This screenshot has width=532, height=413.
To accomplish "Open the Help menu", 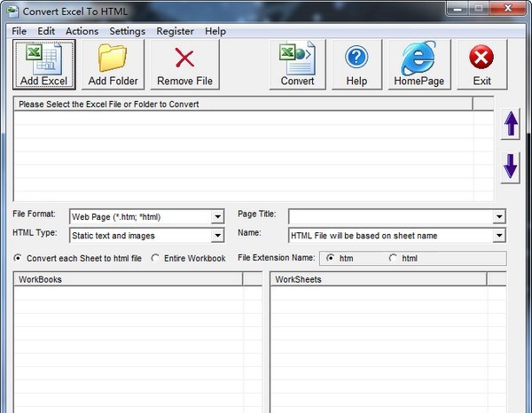I will coord(215,31).
